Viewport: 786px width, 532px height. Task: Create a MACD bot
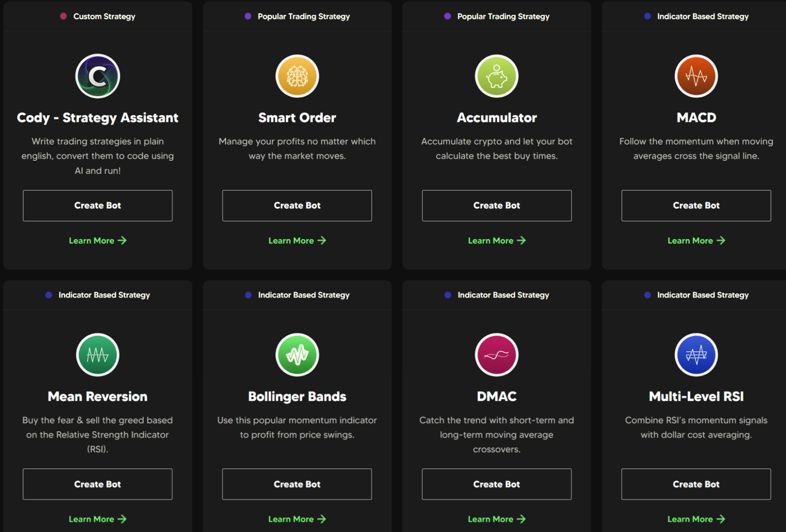[x=696, y=205]
